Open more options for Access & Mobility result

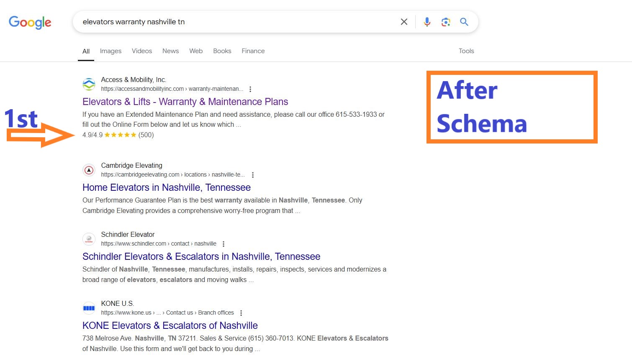[x=250, y=89]
